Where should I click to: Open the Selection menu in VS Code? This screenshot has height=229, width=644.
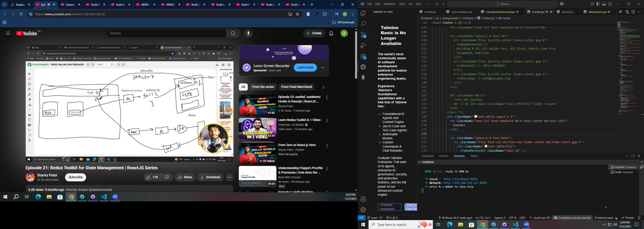click(x=390, y=4)
